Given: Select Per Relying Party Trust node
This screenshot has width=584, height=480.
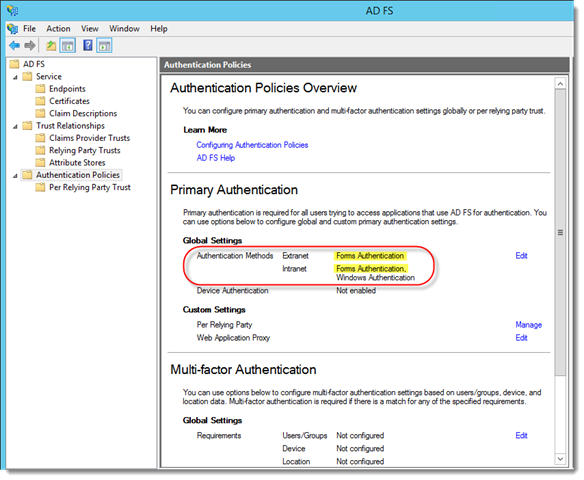Looking at the screenshot, I should pyautogui.click(x=90, y=187).
